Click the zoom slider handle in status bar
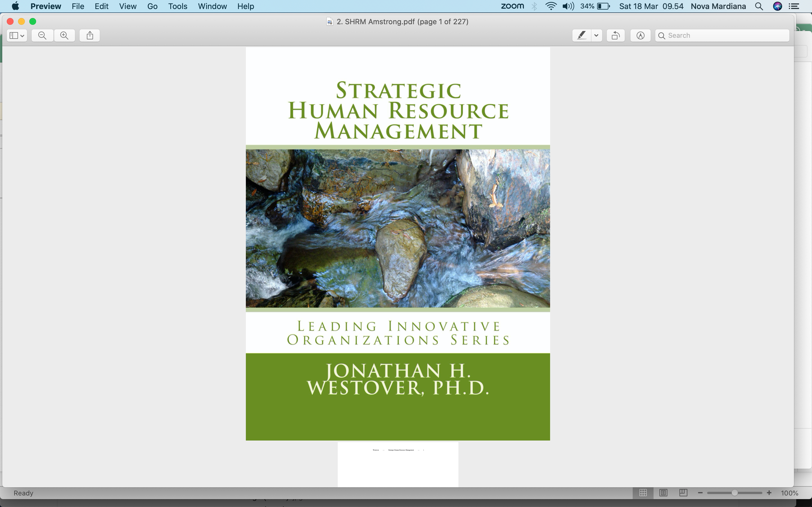Viewport: 812px width, 507px height. (734, 493)
